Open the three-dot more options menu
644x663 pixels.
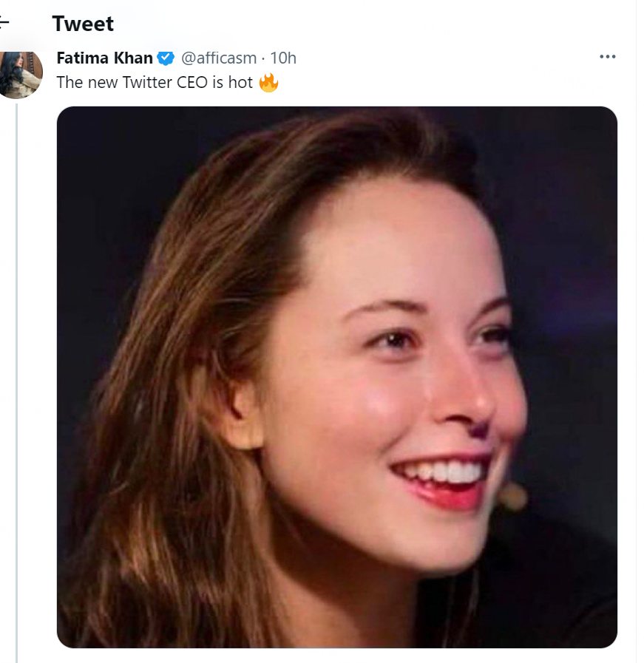607,58
